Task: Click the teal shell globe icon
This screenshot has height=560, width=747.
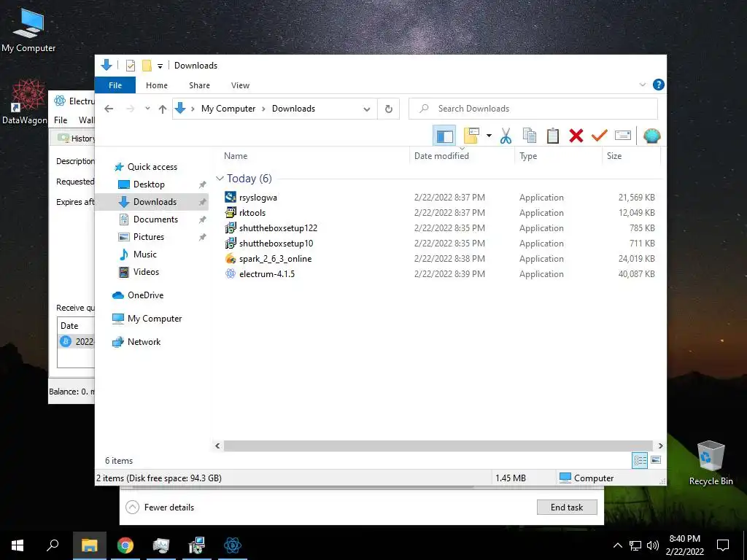Action: [651, 136]
